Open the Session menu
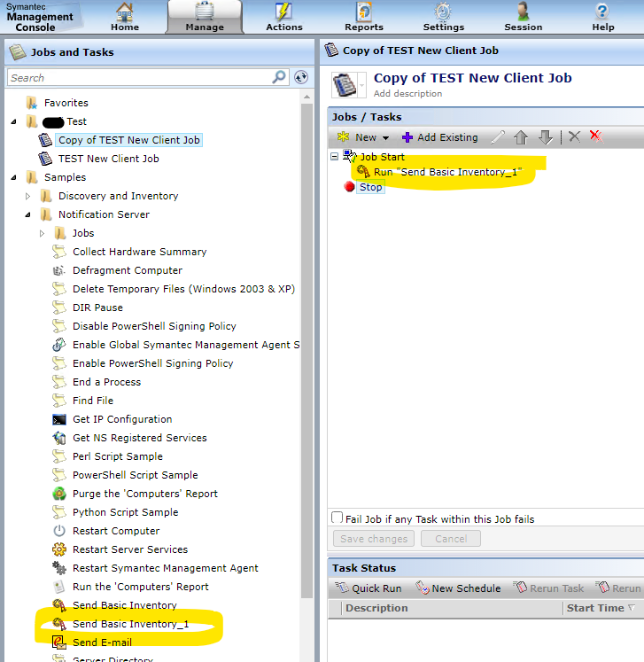This screenshot has height=662, width=644. click(524, 17)
